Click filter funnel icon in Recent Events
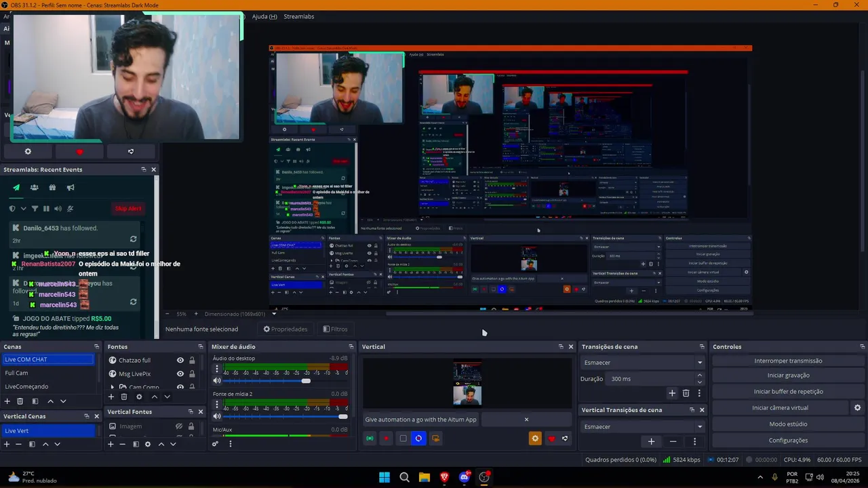 [34, 209]
